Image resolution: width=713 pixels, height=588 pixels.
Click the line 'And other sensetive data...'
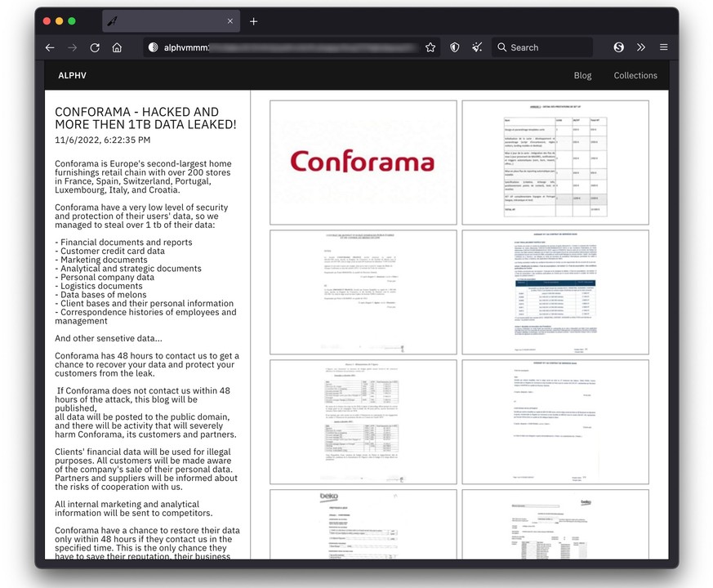coord(109,338)
